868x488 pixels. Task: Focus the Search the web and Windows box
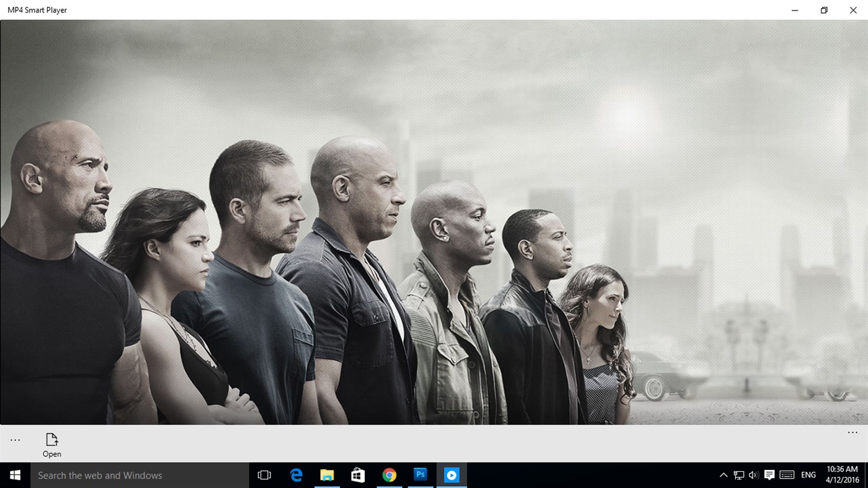click(x=140, y=475)
